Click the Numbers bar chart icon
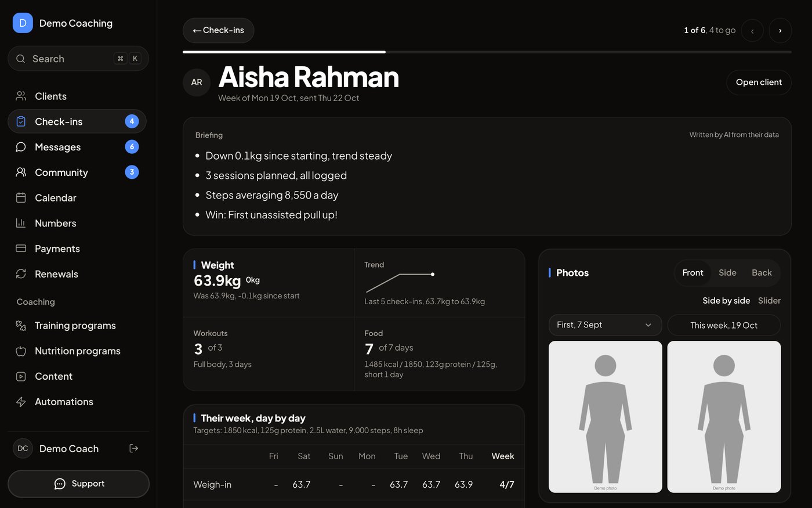812x508 pixels. [21, 223]
